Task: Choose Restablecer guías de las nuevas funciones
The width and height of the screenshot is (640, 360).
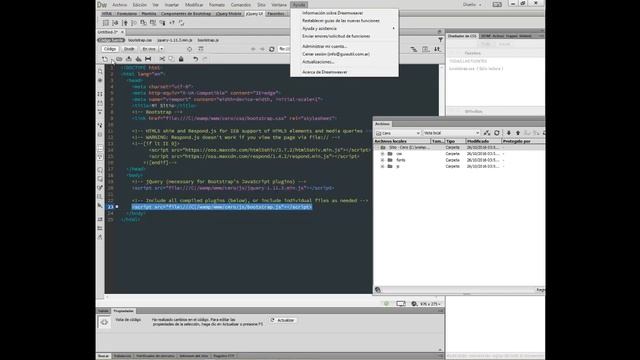Action: [340, 20]
